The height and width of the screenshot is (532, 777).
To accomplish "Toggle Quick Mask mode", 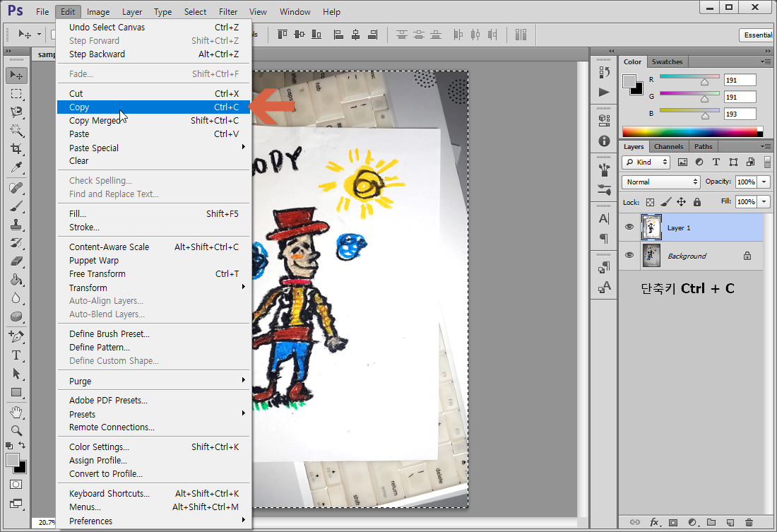I will click(16, 485).
